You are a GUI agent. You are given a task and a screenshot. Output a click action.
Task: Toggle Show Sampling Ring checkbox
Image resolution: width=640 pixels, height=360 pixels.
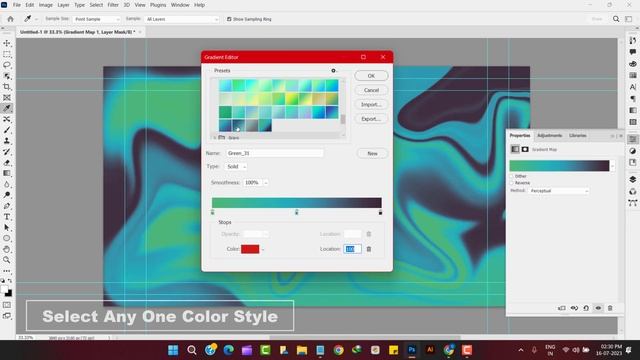(x=229, y=19)
